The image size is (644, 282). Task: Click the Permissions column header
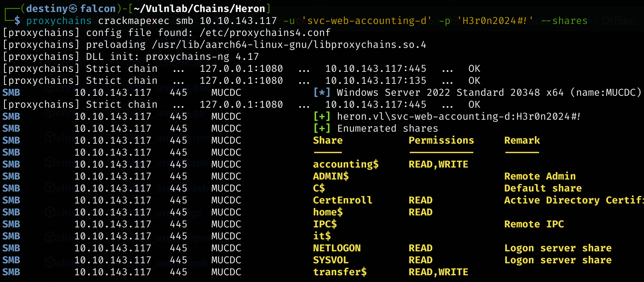coord(441,140)
